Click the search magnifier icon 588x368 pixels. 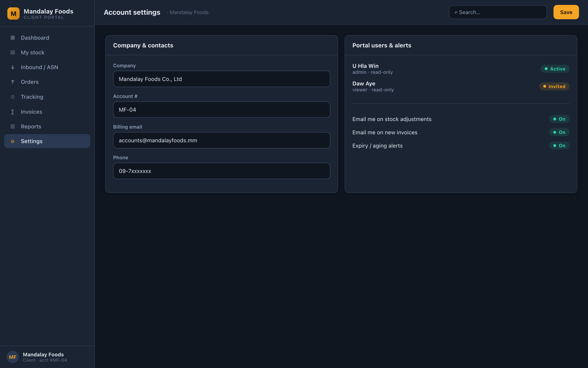pos(456,12)
